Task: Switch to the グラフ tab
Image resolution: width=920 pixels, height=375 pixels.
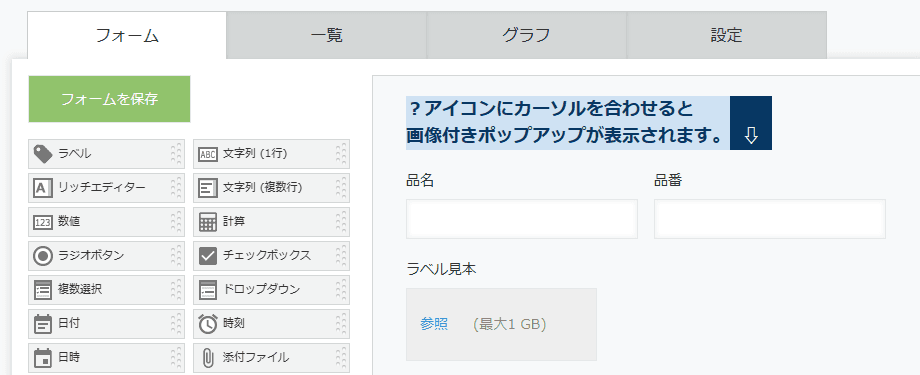Action: point(526,35)
